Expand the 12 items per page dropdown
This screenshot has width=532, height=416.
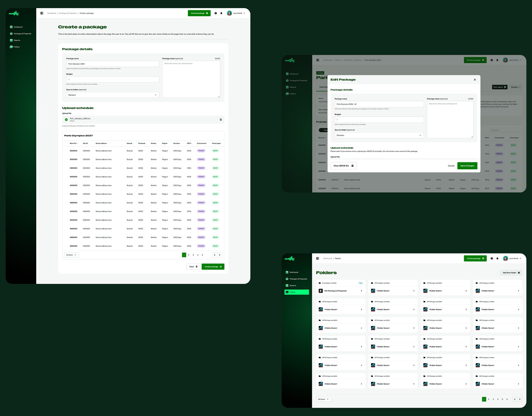coord(71,255)
